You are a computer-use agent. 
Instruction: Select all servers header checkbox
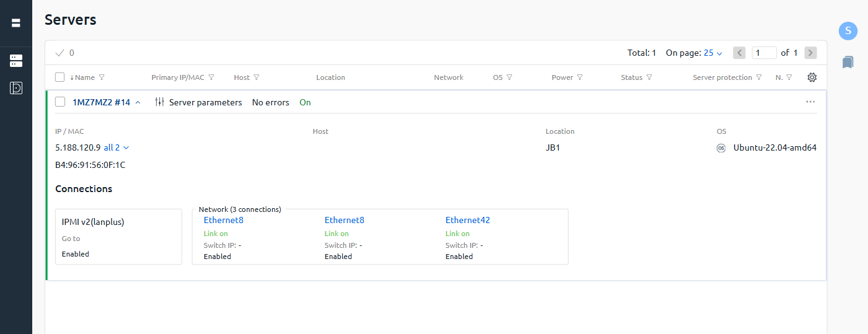(60, 77)
